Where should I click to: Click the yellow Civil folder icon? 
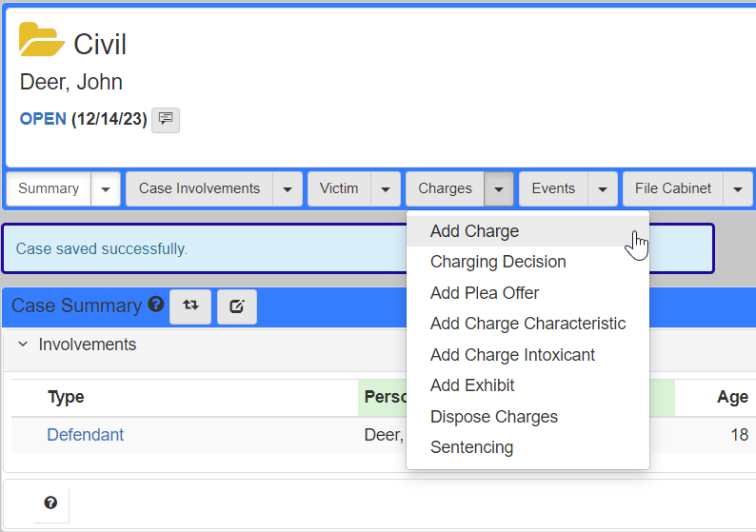click(41, 41)
